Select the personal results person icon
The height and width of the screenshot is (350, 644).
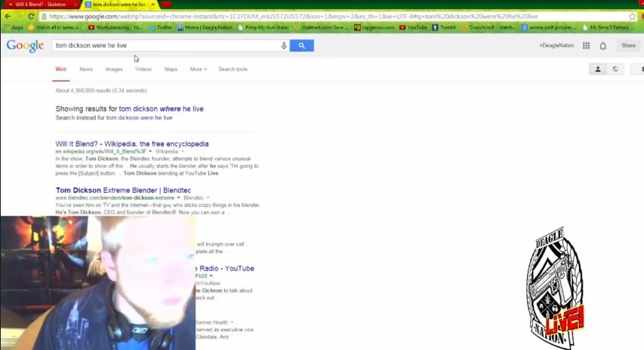point(598,69)
